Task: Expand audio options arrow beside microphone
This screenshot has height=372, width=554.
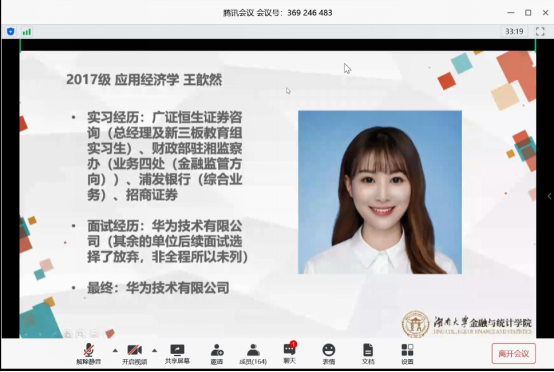Action: click(115, 350)
